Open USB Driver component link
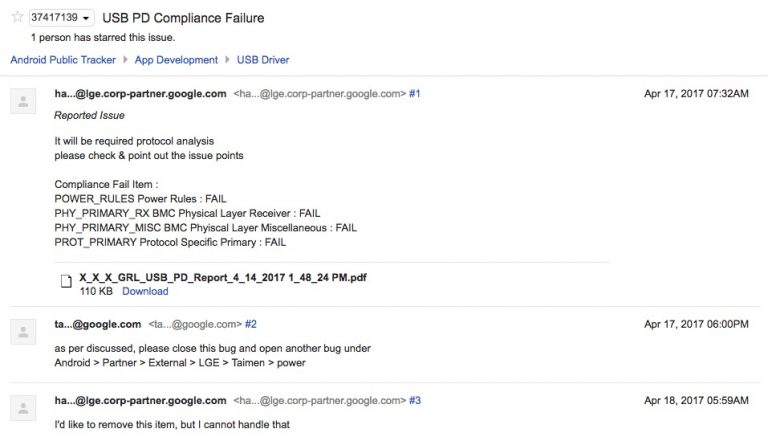The image size is (768, 441). (263, 60)
